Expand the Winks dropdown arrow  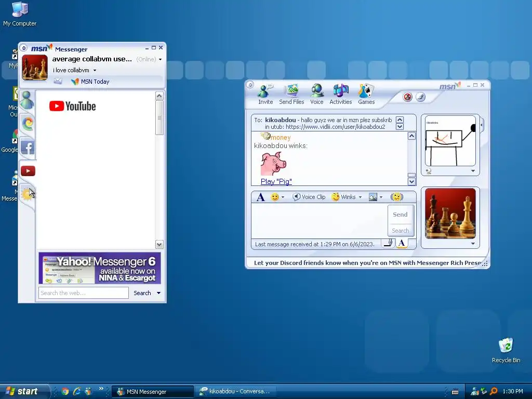click(361, 197)
